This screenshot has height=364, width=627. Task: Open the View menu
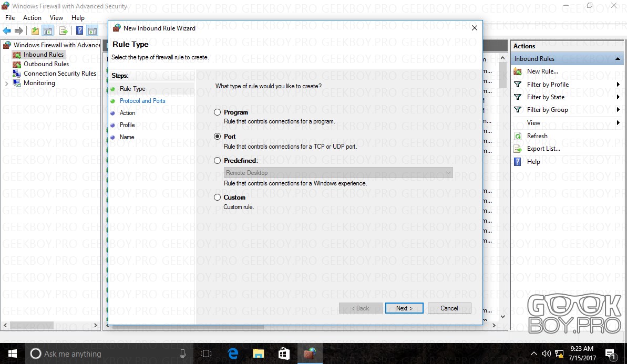56,17
